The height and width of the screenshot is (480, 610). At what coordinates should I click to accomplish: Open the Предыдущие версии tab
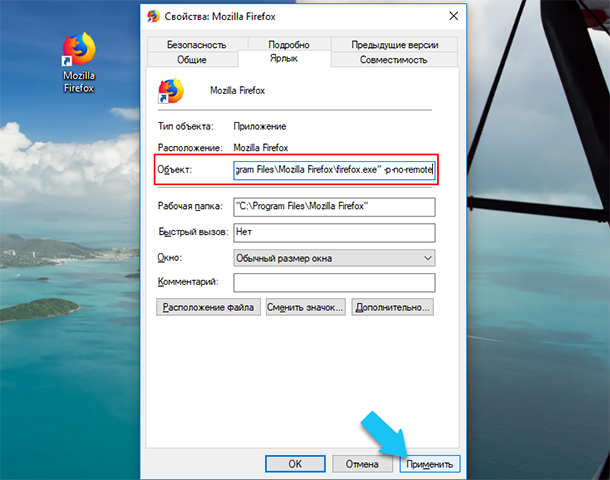pyautogui.click(x=394, y=44)
